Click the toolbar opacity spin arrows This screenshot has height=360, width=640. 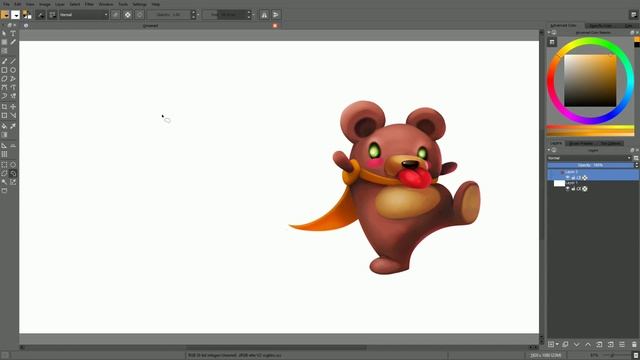pos(193,15)
